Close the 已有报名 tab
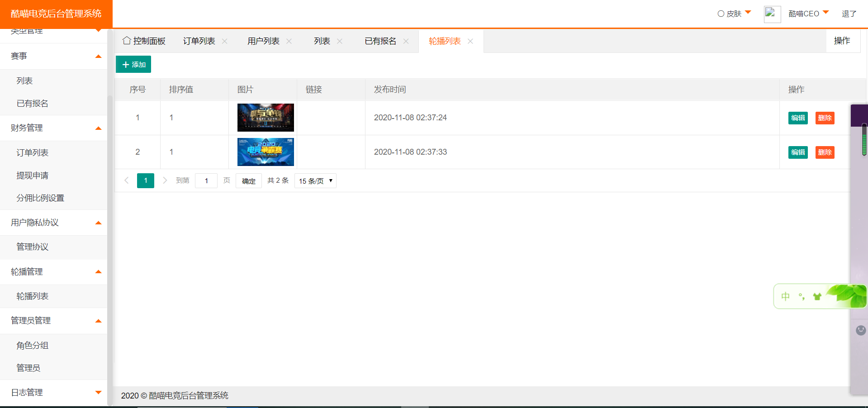Image resolution: width=868 pixels, height=408 pixels. coord(406,41)
